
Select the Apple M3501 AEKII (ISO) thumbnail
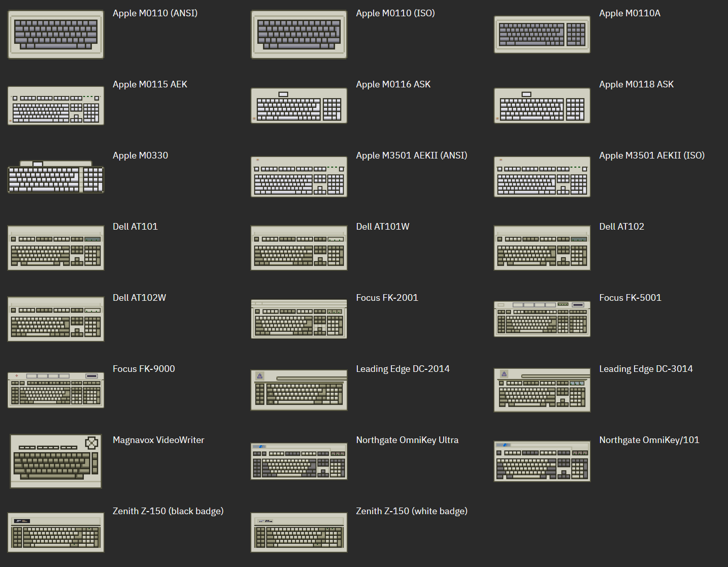click(542, 177)
